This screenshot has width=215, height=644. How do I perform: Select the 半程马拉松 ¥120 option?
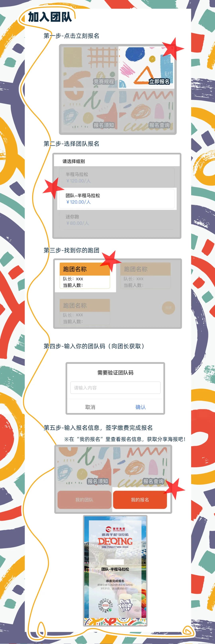[116, 178]
